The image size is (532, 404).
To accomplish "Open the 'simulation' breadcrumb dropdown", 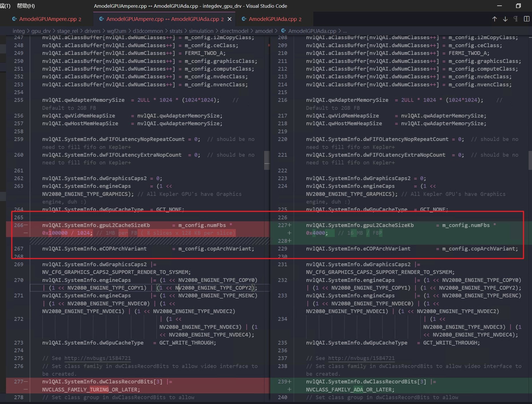I will pos(201,31).
